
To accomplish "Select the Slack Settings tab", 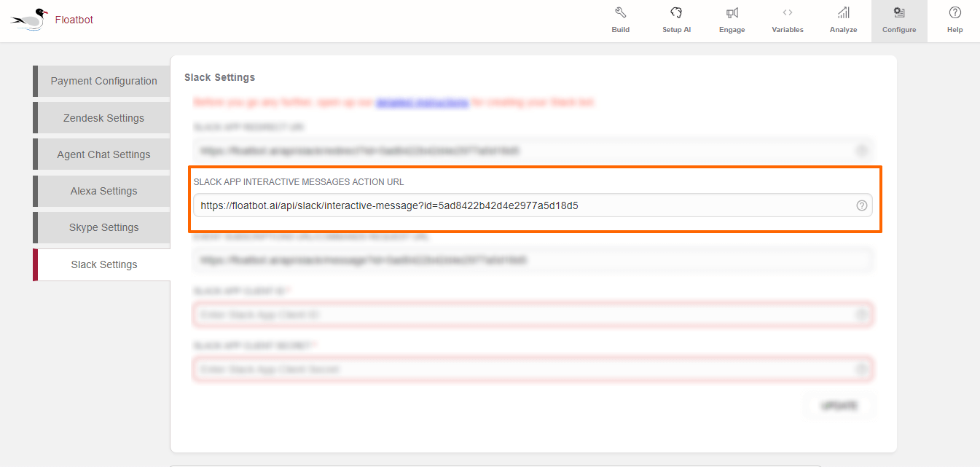I will (x=103, y=264).
